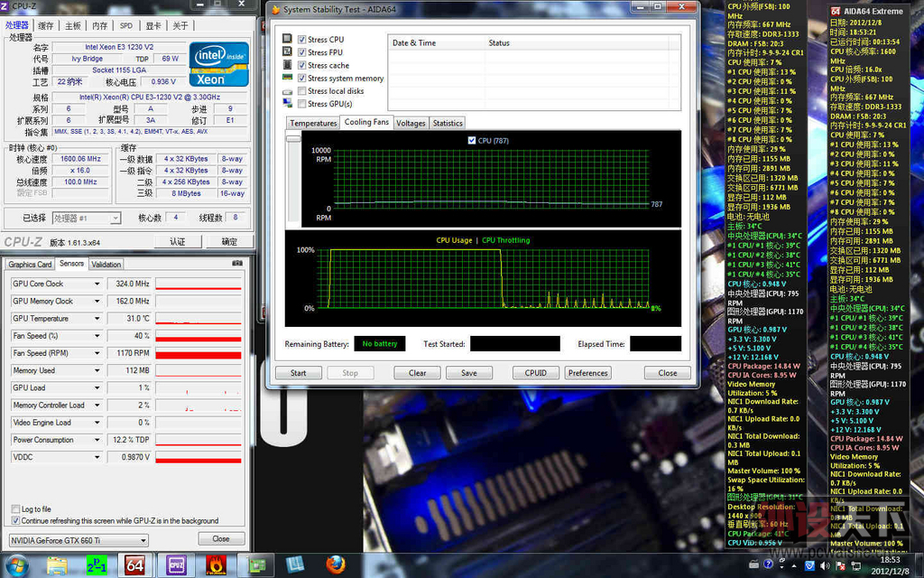The height and width of the screenshot is (578, 924).
Task: Open SPD tab in CPU-Z
Action: point(126,25)
